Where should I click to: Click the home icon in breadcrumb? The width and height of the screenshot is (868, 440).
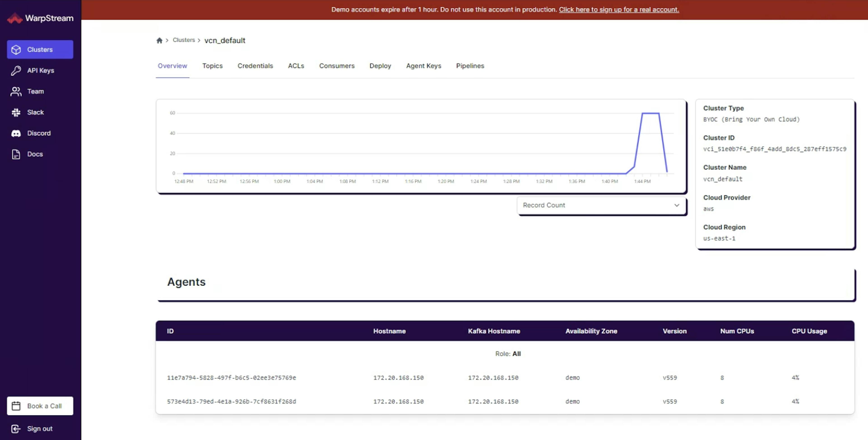click(159, 40)
